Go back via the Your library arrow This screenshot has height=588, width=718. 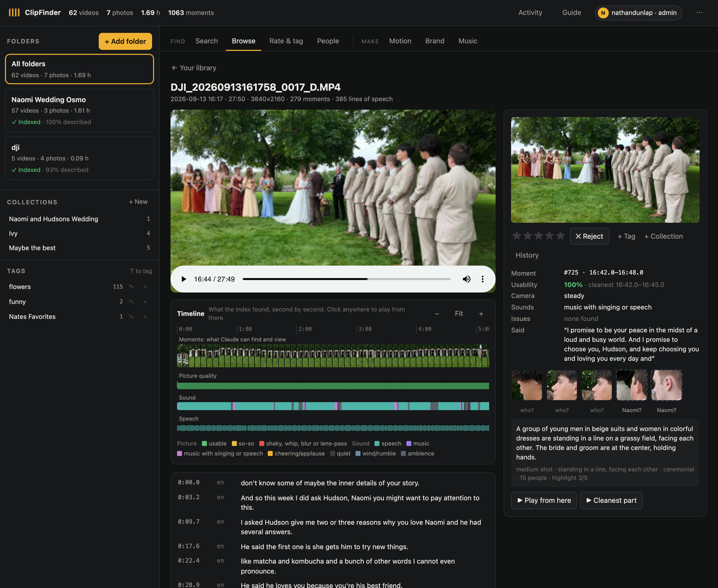click(x=194, y=68)
